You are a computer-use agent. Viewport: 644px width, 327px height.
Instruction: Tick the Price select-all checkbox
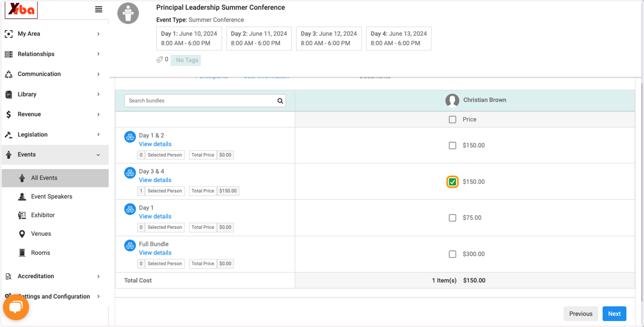point(452,120)
